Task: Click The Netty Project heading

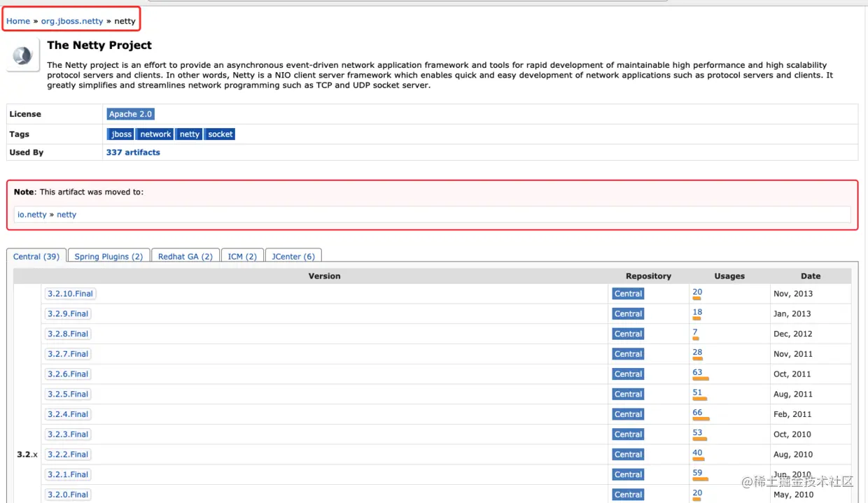Action: tap(99, 45)
